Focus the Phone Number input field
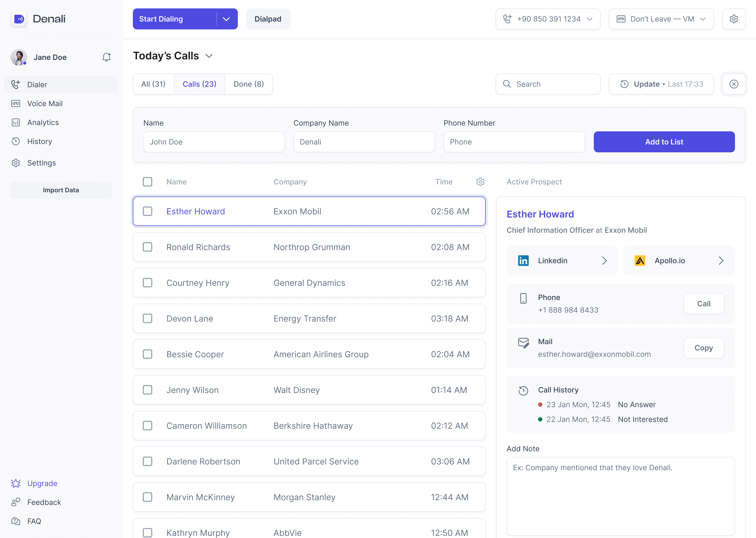The height and width of the screenshot is (538, 756). click(x=514, y=142)
